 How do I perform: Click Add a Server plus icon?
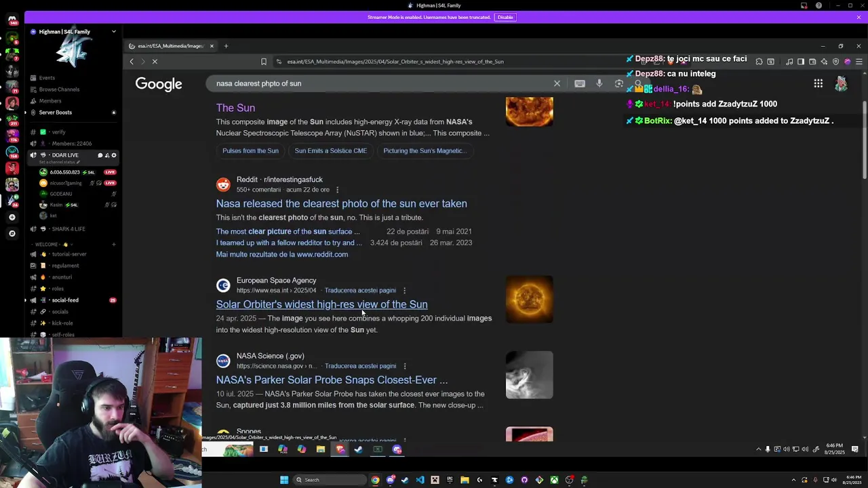coord(12,217)
